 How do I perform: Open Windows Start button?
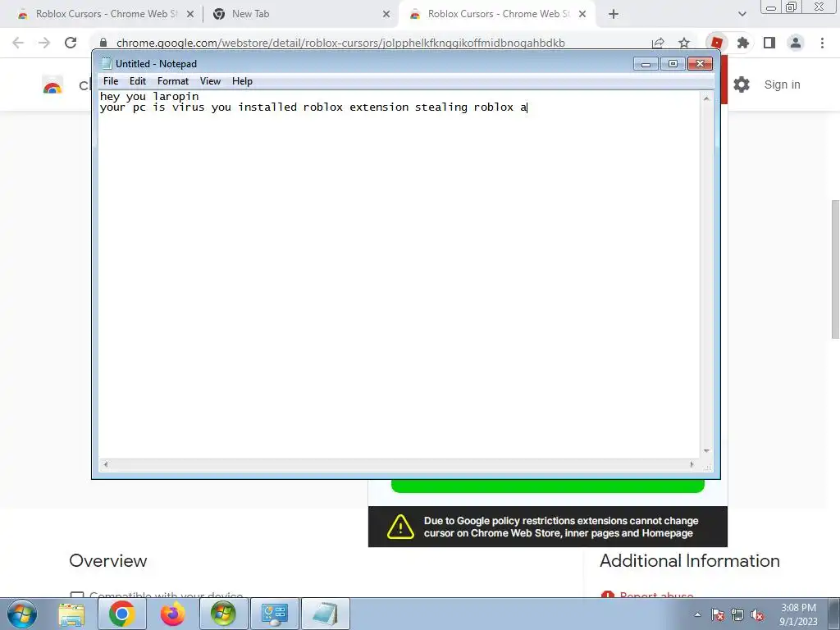tap(22, 614)
